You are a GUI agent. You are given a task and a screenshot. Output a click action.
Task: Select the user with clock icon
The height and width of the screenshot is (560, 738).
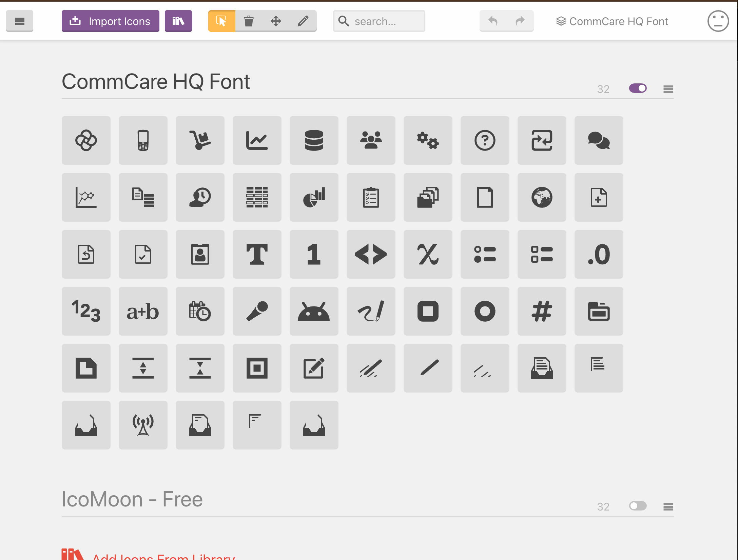click(x=200, y=197)
